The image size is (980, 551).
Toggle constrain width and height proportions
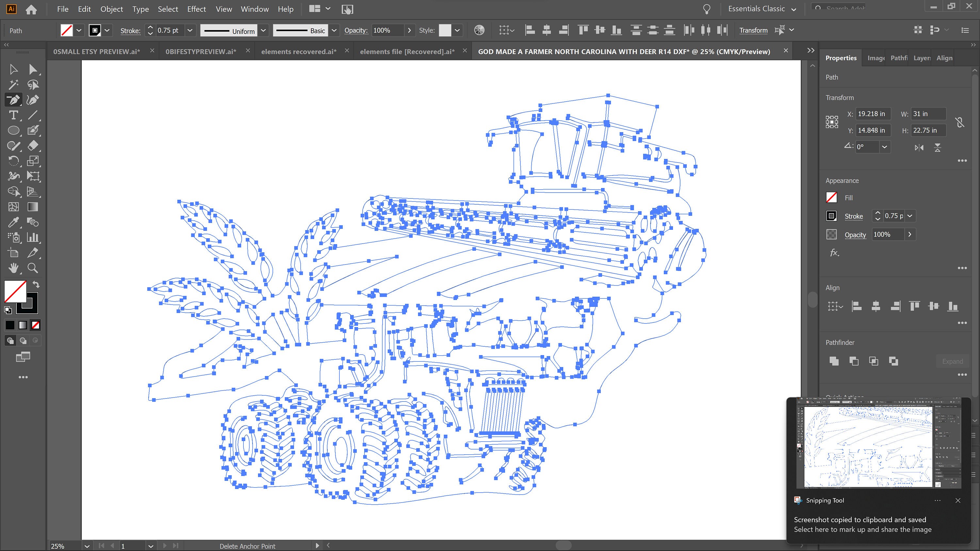959,122
